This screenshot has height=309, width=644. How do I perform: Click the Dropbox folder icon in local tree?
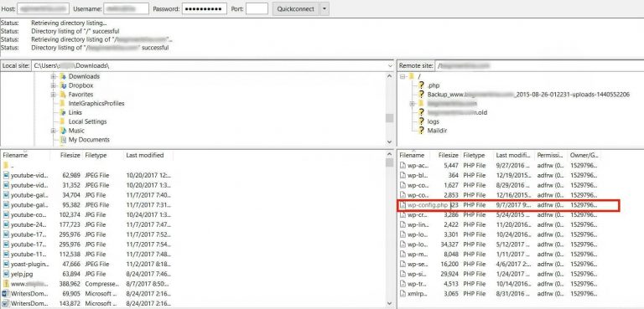[x=63, y=85]
